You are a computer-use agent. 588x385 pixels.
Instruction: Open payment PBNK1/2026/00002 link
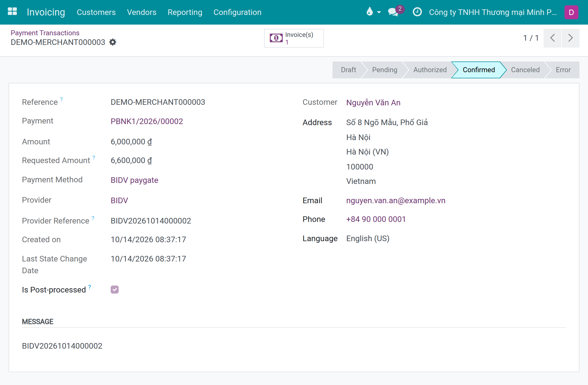pos(147,121)
